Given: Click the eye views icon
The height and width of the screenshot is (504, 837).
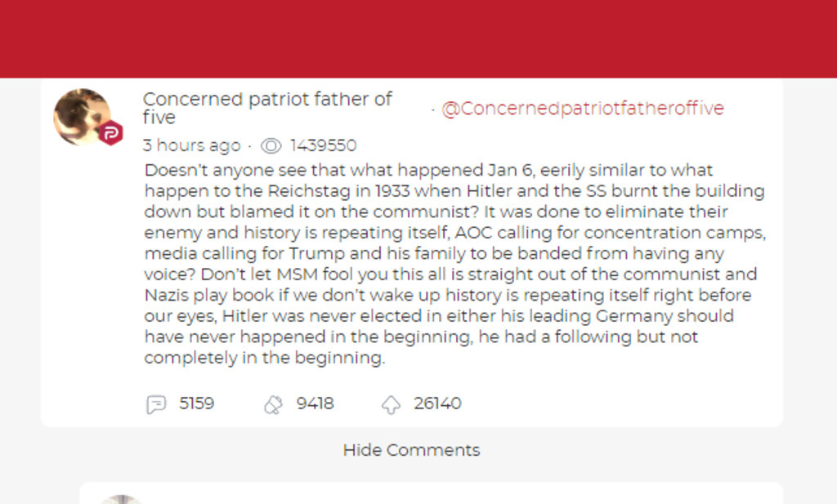Looking at the screenshot, I should point(271,146).
